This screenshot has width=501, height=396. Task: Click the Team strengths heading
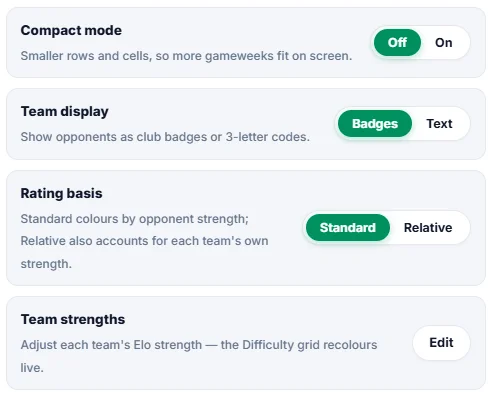(x=73, y=319)
